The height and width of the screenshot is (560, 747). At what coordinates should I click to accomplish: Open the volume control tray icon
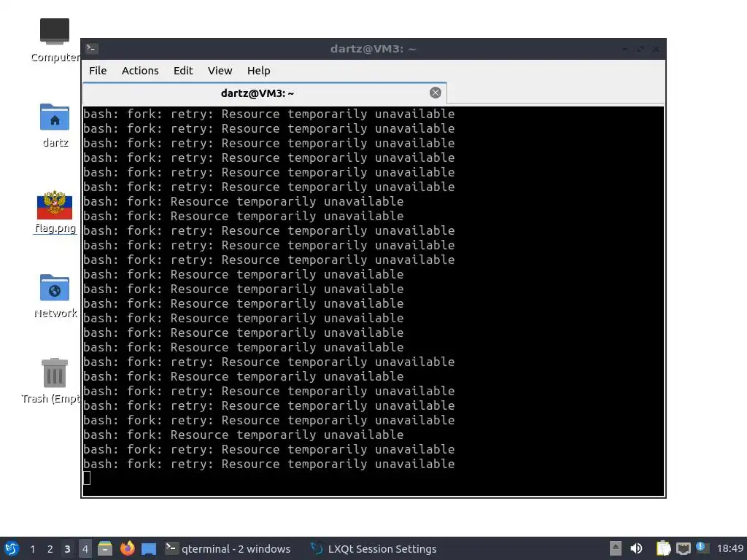pos(636,548)
